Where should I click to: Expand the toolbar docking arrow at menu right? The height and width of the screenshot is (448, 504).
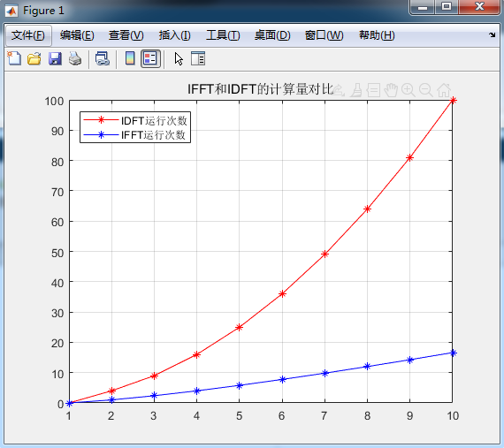coord(493,34)
